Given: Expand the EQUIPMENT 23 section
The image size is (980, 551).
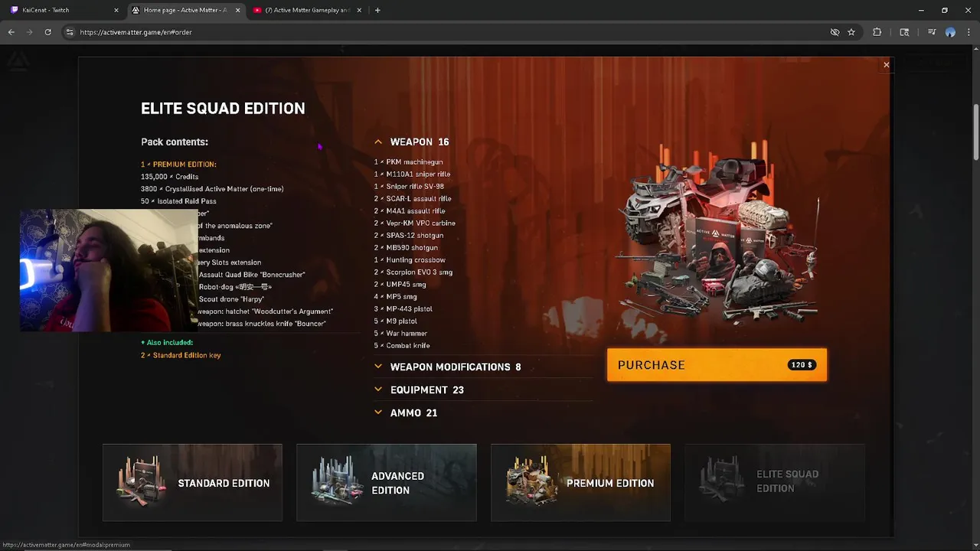Looking at the screenshot, I should (x=419, y=390).
